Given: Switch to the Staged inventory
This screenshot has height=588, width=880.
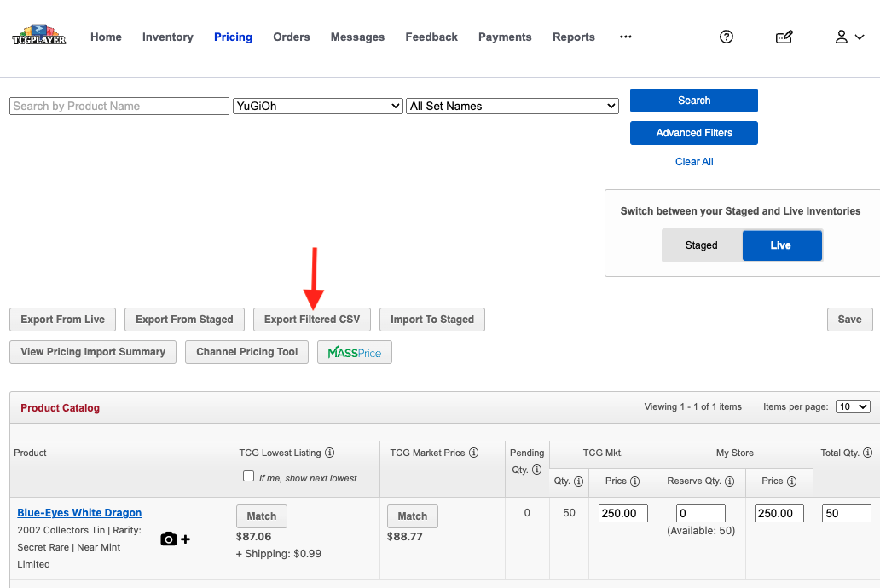Looking at the screenshot, I should pyautogui.click(x=702, y=245).
